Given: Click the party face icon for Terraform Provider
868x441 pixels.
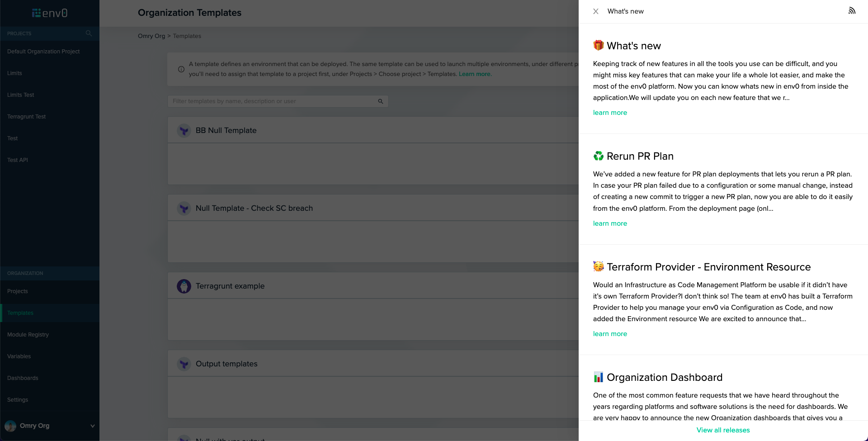Looking at the screenshot, I should point(599,266).
